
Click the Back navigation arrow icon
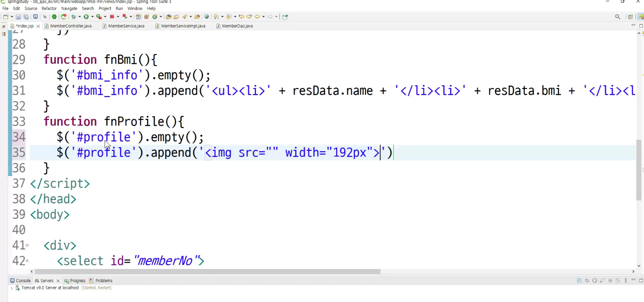coord(257,17)
